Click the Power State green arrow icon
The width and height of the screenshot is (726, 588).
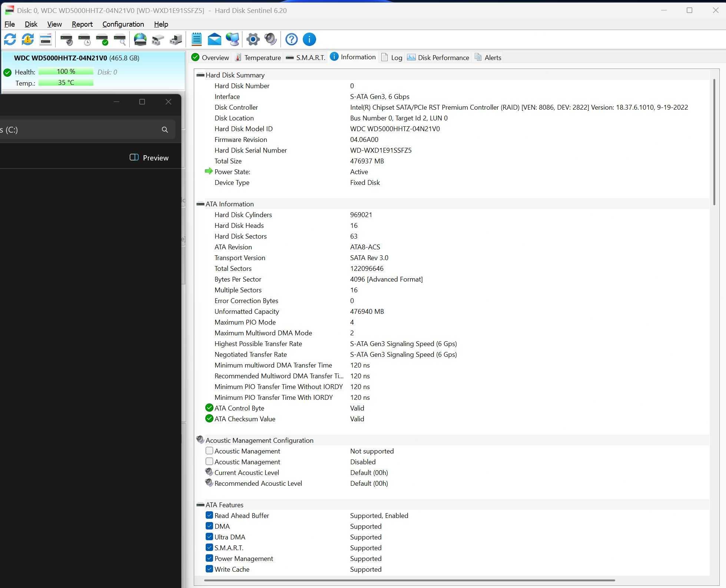(x=209, y=171)
